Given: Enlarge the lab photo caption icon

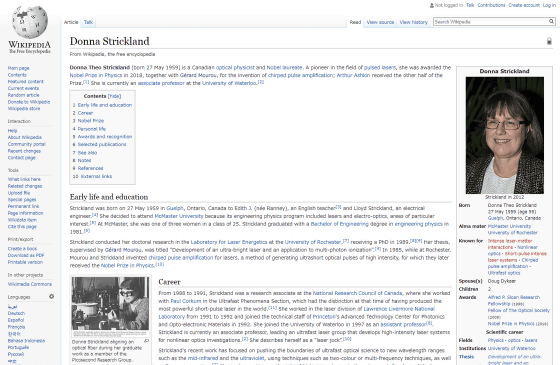Looking at the screenshot, I should [146, 341].
